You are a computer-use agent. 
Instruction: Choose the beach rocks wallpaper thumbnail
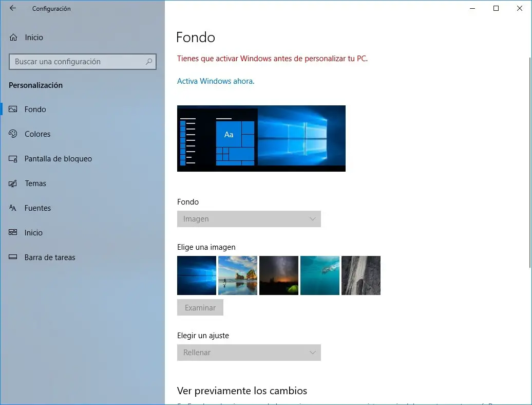[237, 275]
